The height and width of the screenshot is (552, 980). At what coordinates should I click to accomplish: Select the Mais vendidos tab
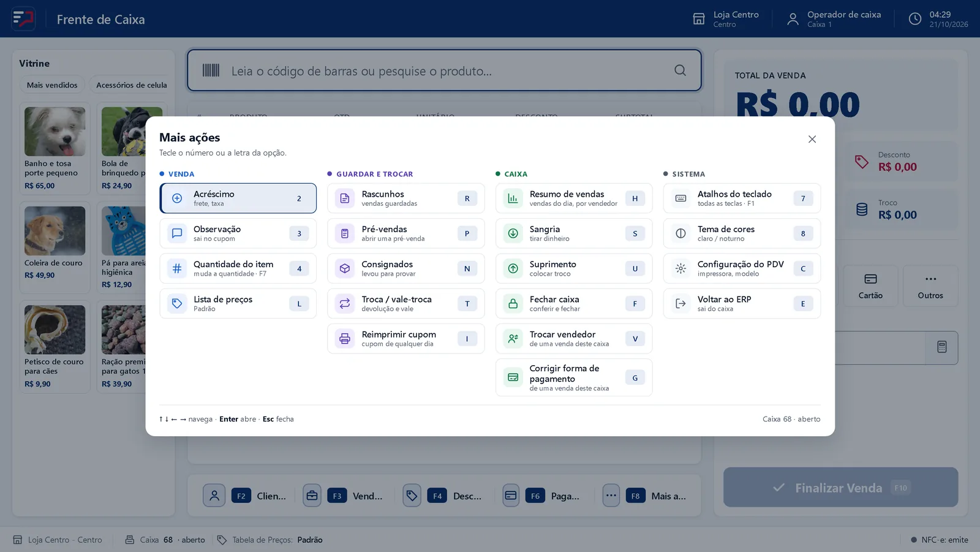52,85
